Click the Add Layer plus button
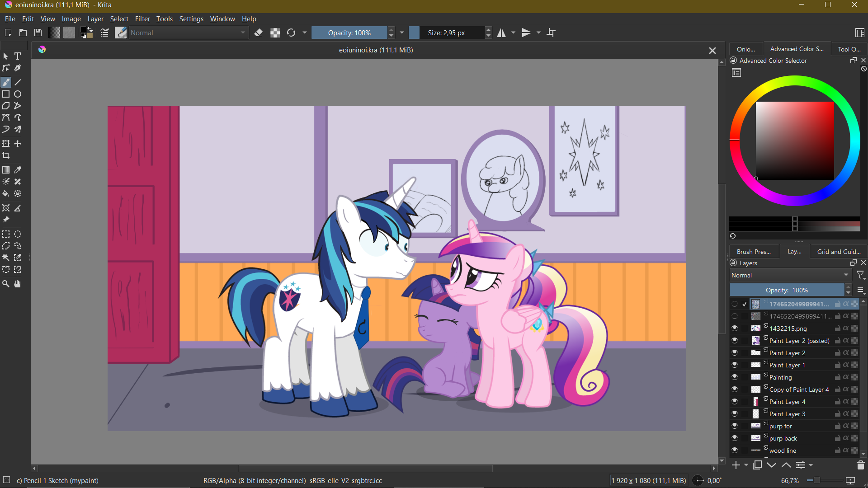868x488 pixels. click(x=736, y=465)
